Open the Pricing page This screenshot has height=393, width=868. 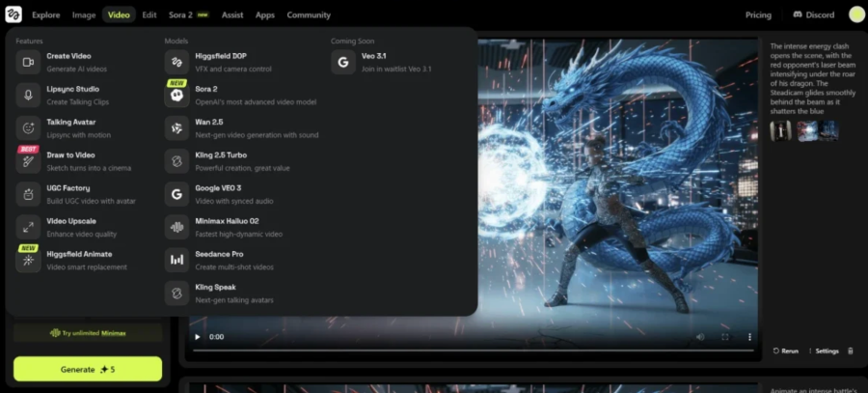758,14
